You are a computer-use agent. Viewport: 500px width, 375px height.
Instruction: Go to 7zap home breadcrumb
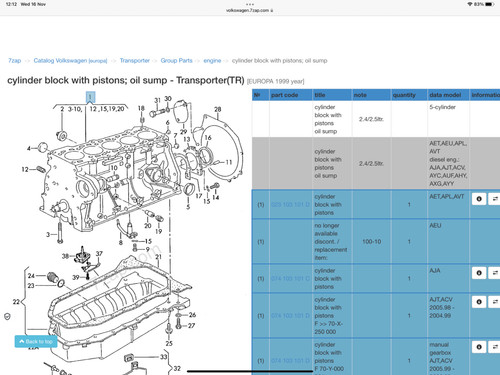click(15, 61)
